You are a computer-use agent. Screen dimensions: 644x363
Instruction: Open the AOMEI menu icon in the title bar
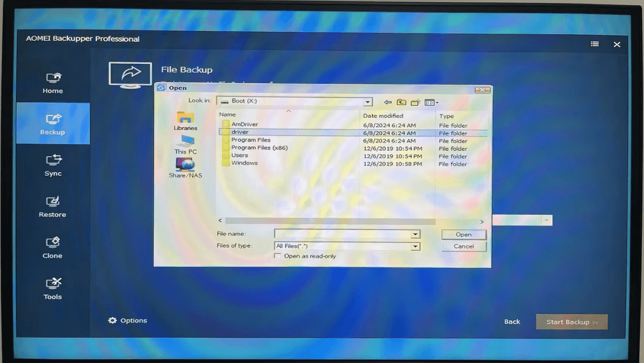(595, 44)
